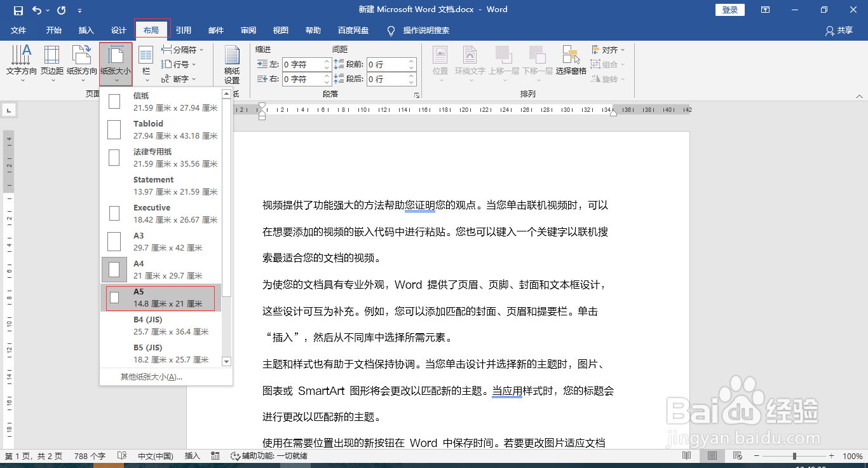Click the 下移一层 send backward icon
The height and width of the screenshot is (468, 868).
[538, 64]
